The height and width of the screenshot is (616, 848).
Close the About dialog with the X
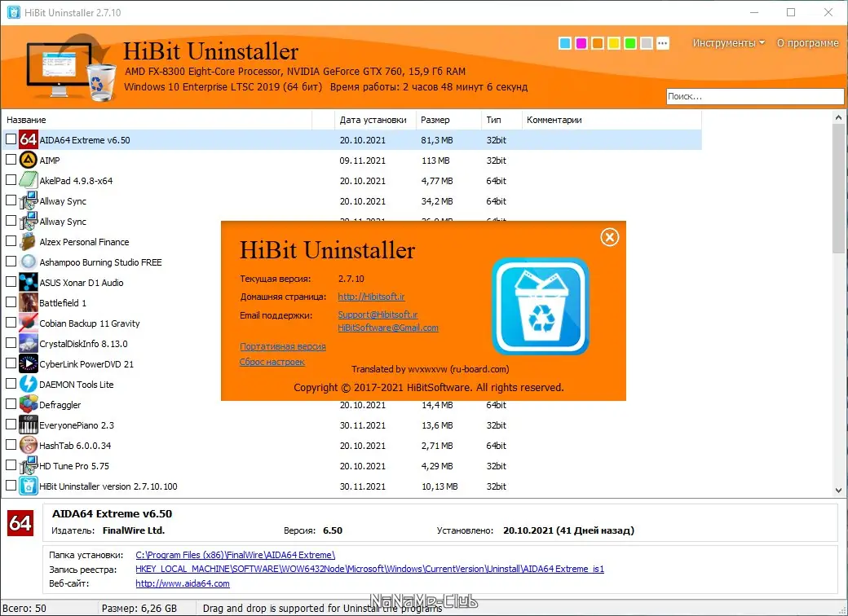(610, 236)
